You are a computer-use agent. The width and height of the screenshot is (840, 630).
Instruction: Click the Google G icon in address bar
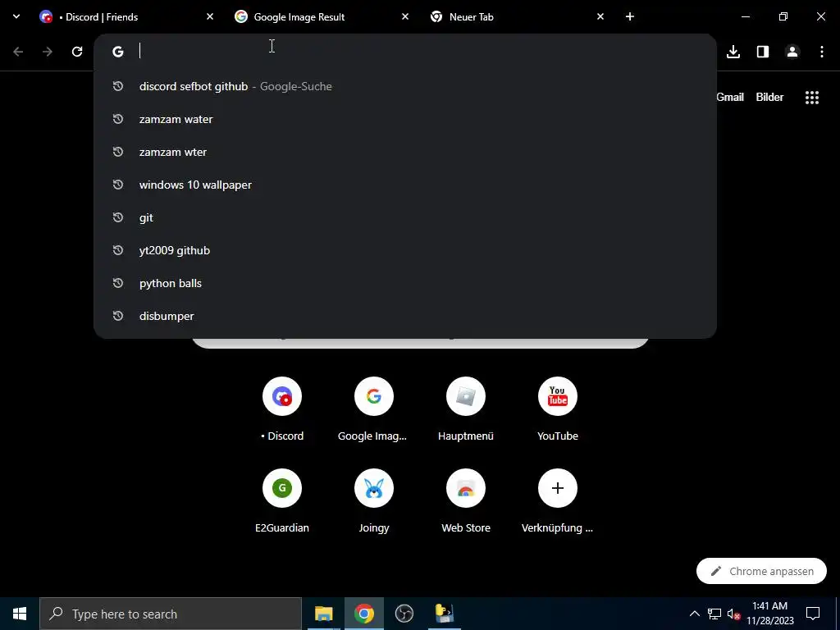(x=118, y=52)
